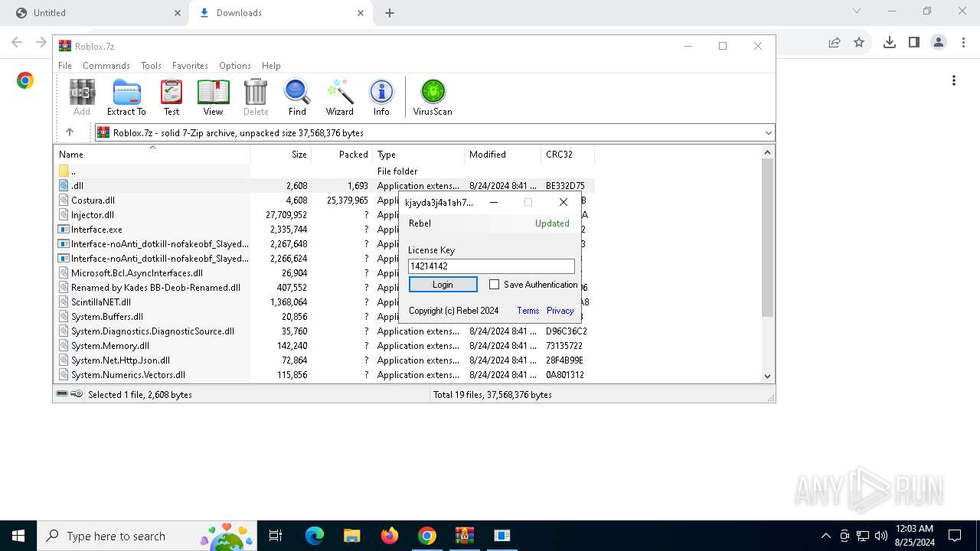This screenshot has width=980, height=551.
Task: Open the Help menu
Action: [x=271, y=66]
